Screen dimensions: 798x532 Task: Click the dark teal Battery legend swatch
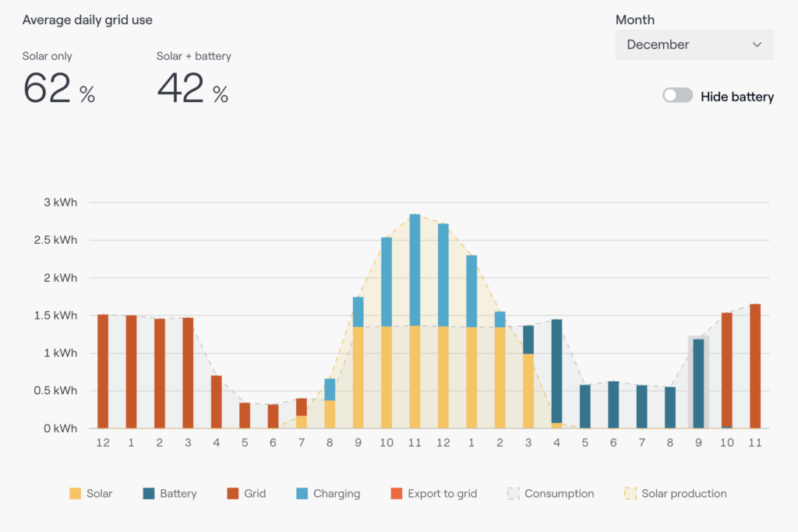tap(148, 494)
